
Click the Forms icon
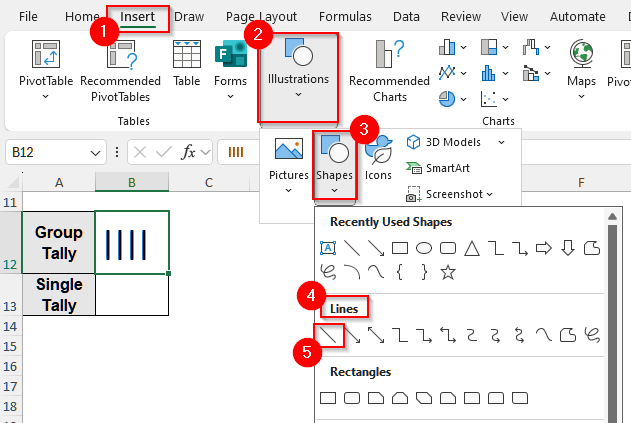point(230,54)
